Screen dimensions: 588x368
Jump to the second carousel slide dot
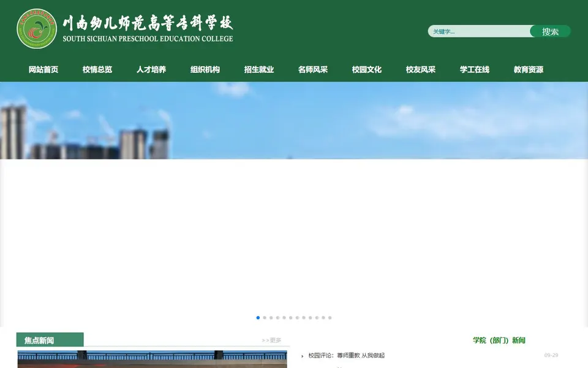[265, 318]
